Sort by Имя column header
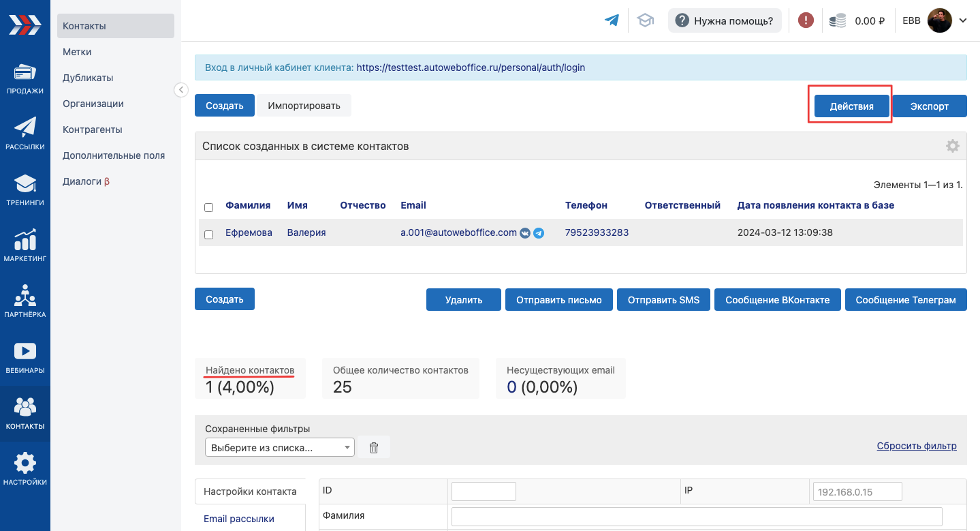980x531 pixels. (x=298, y=205)
